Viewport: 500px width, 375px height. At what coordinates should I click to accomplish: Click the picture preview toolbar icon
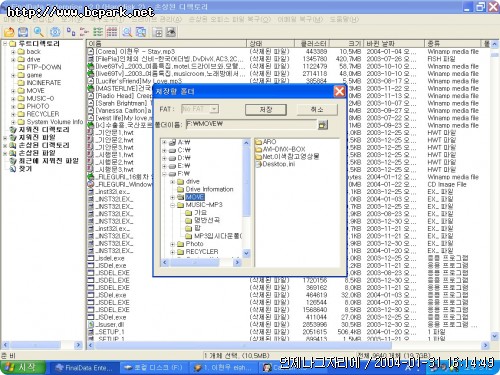click(171, 32)
